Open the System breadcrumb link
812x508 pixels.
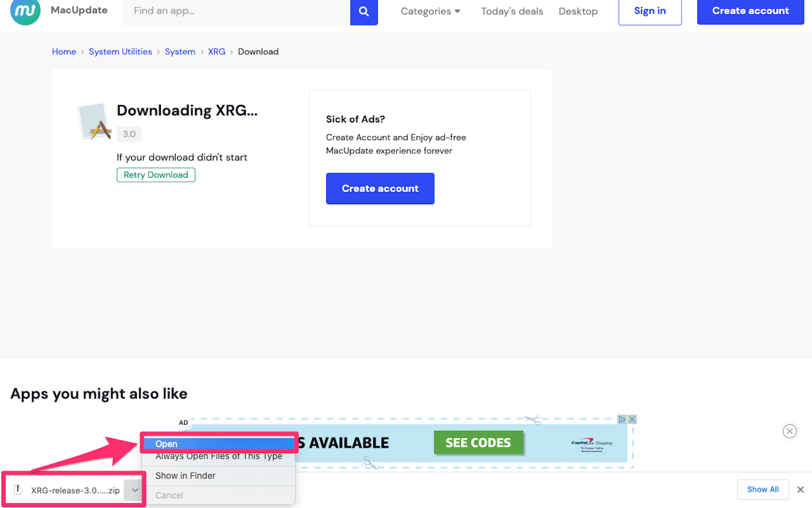click(x=180, y=52)
